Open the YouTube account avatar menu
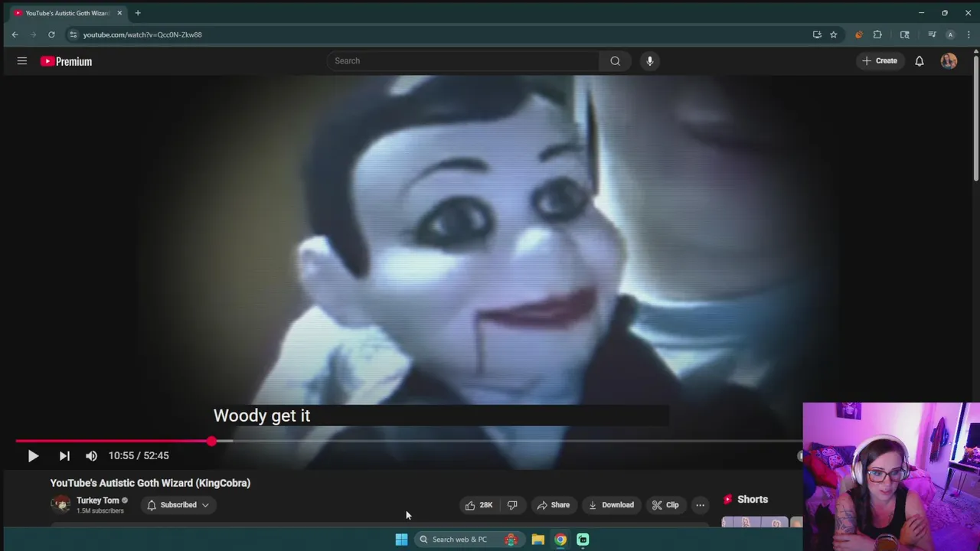The image size is (980, 551). 949,61
